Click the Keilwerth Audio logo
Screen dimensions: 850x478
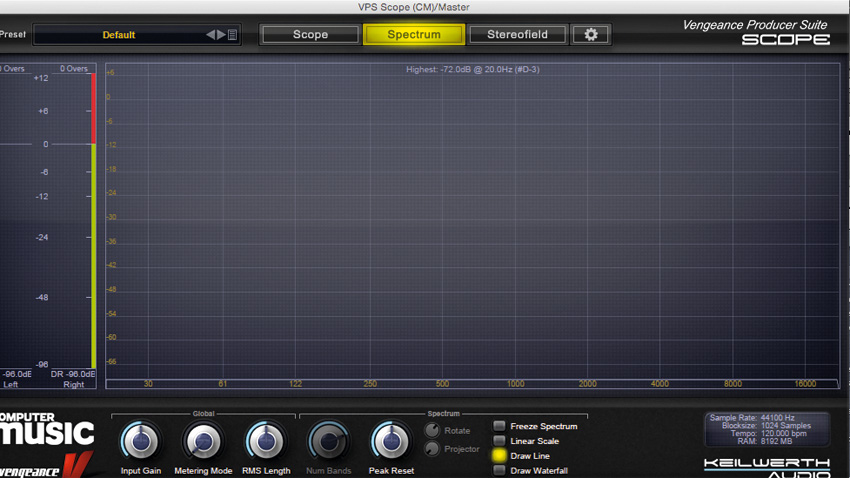(767, 468)
